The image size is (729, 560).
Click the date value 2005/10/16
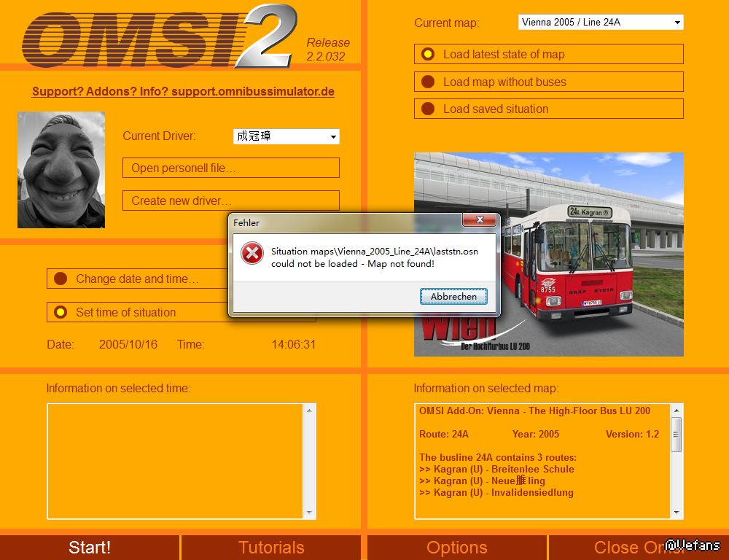[128, 344]
